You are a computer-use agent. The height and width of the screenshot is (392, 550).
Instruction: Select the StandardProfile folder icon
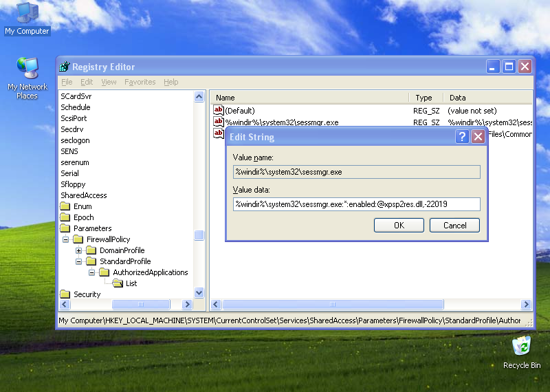point(91,261)
